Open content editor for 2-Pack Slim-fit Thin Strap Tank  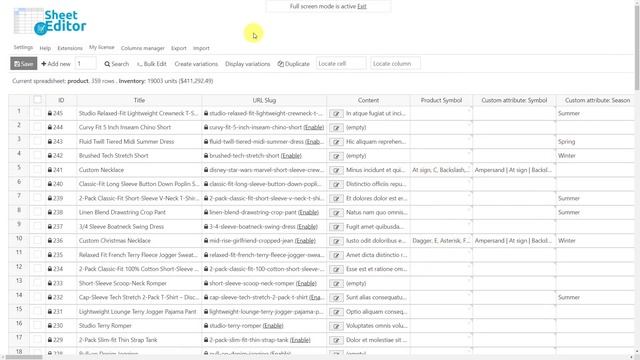coord(336,340)
